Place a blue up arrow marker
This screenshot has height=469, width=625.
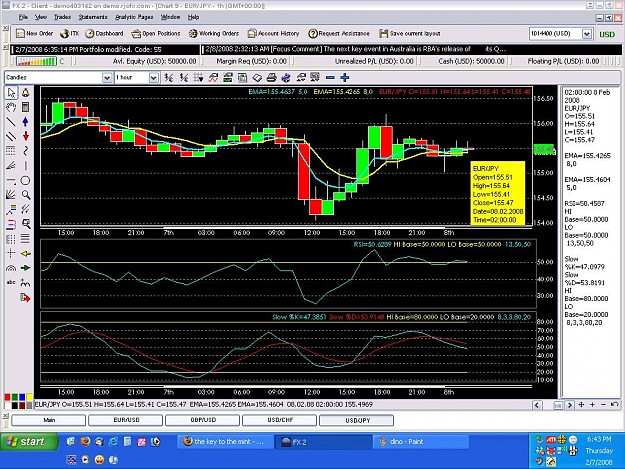tap(26, 122)
